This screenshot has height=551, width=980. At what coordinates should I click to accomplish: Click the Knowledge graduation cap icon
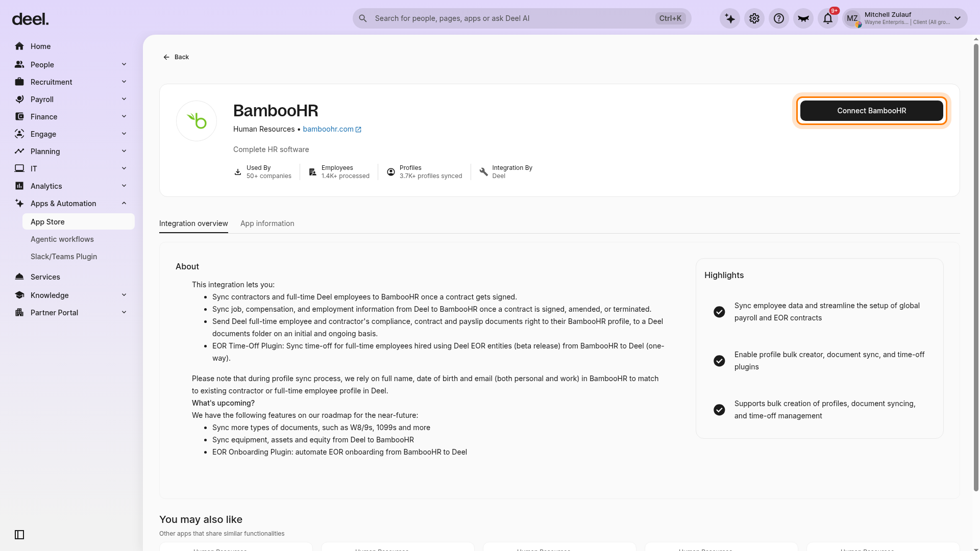(19, 295)
